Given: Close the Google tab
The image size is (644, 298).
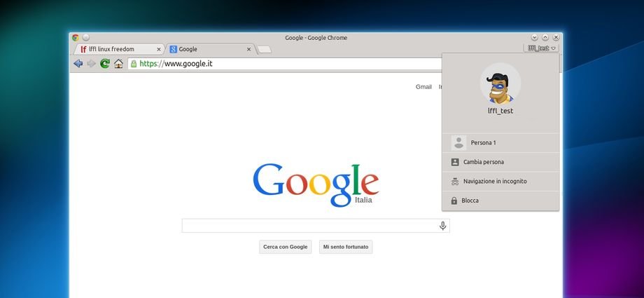Looking at the screenshot, I should (248, 50).
